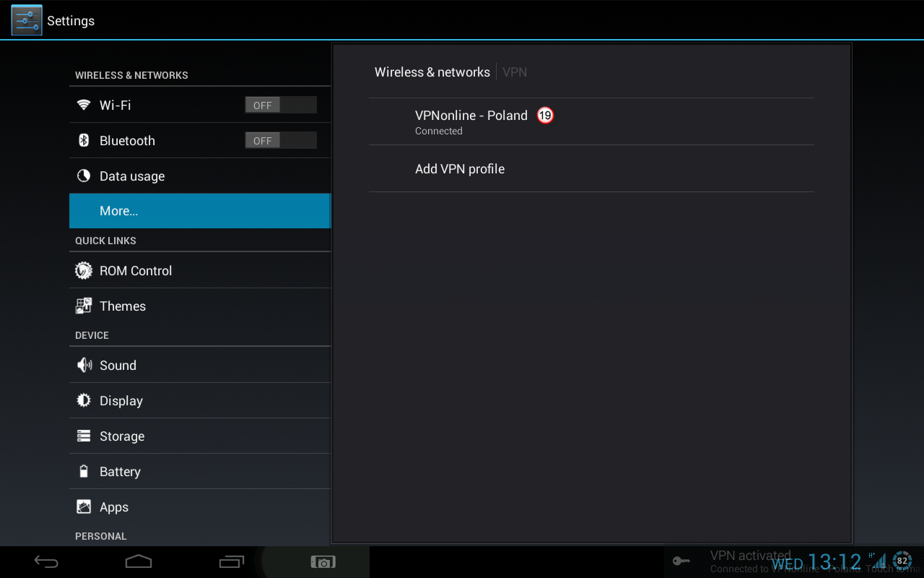Tap Add VPN profile

(591, 168)
